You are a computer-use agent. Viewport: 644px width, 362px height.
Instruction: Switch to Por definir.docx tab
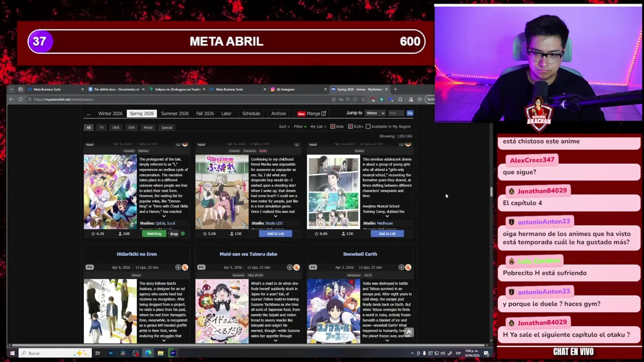pos(117,89)
